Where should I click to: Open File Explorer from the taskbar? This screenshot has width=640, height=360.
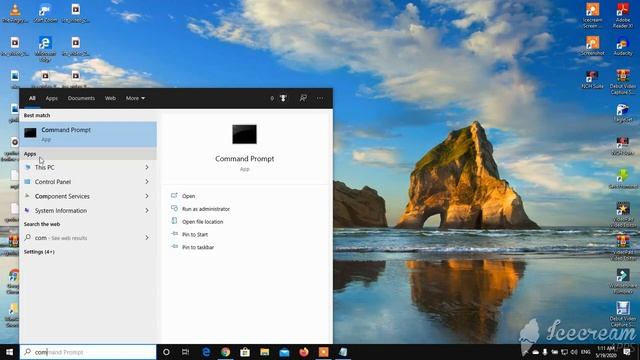coord(264,352)
